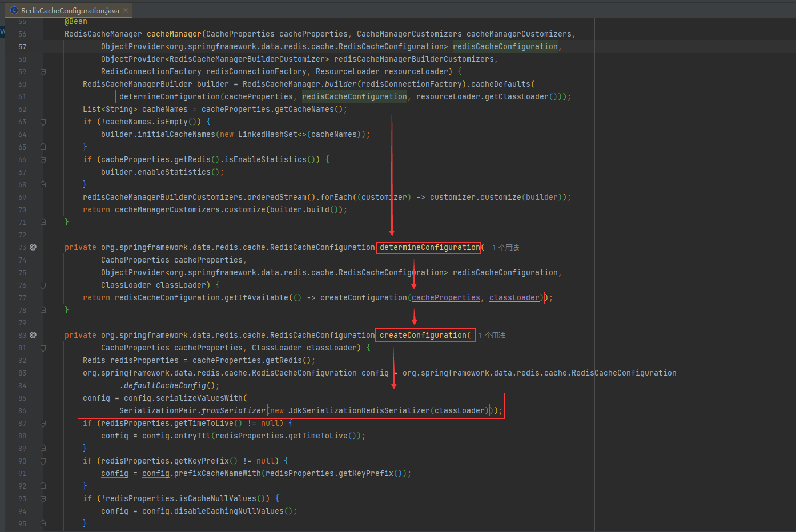Click line number 86 in the gutter
The width and height of the screenshot is (796, 532).
[22, 411]
